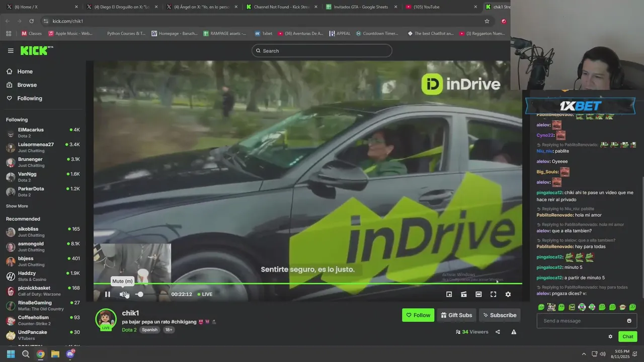Open VanNgg channel in the sidebar
The width and height of the screenshot is (644, 362).
[43, 176]
